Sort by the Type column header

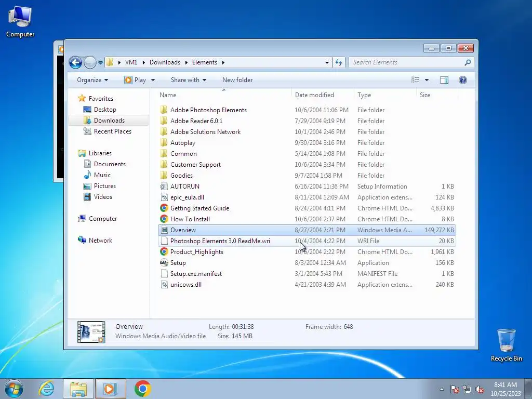tap(385, 95)
